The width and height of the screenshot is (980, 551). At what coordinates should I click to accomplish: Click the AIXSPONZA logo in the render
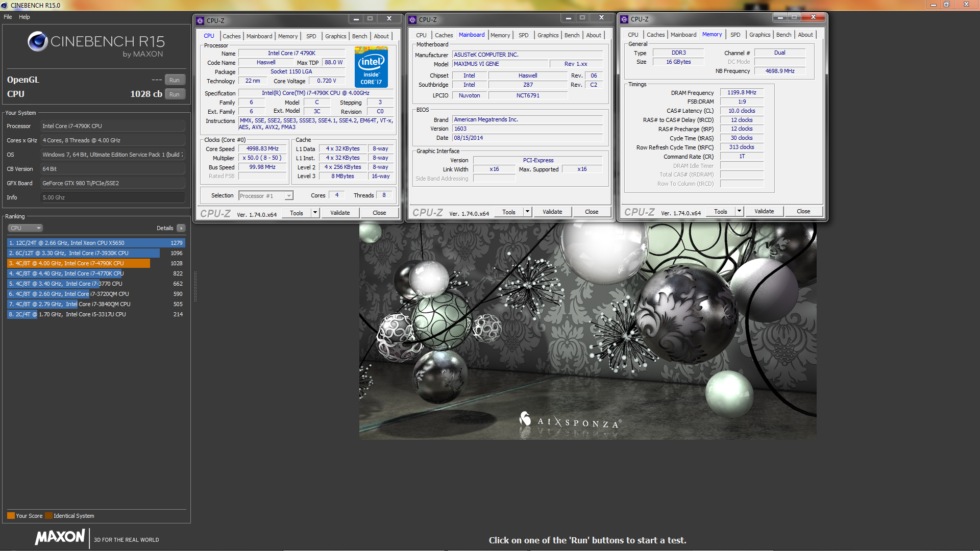[570, 420]
